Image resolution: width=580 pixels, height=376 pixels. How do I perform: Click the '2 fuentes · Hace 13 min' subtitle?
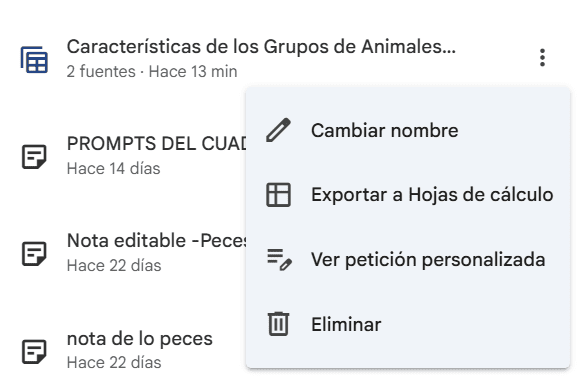pos(152,71)
